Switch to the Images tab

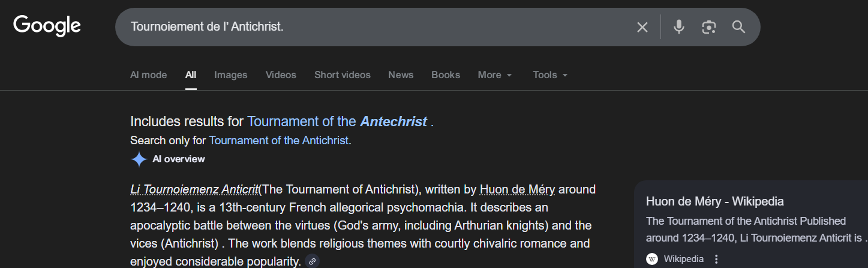coord(231,75)
